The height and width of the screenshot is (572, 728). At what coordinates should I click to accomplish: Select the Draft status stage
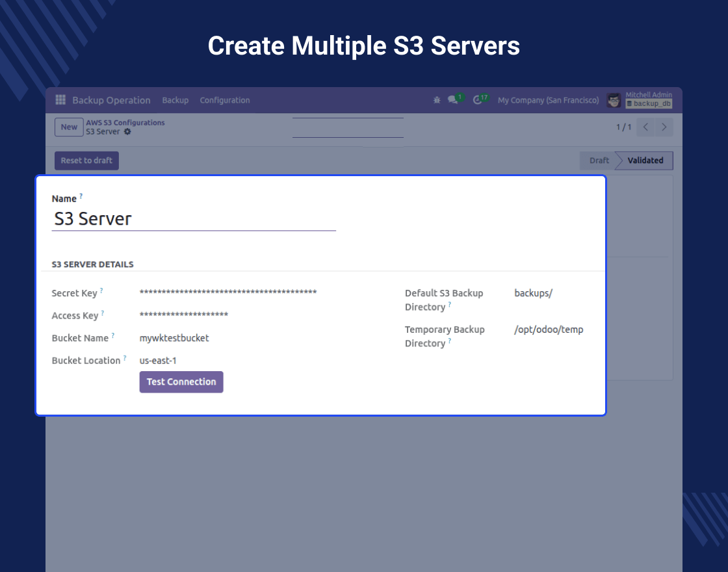pyautogui.click(x=599, y=161)
